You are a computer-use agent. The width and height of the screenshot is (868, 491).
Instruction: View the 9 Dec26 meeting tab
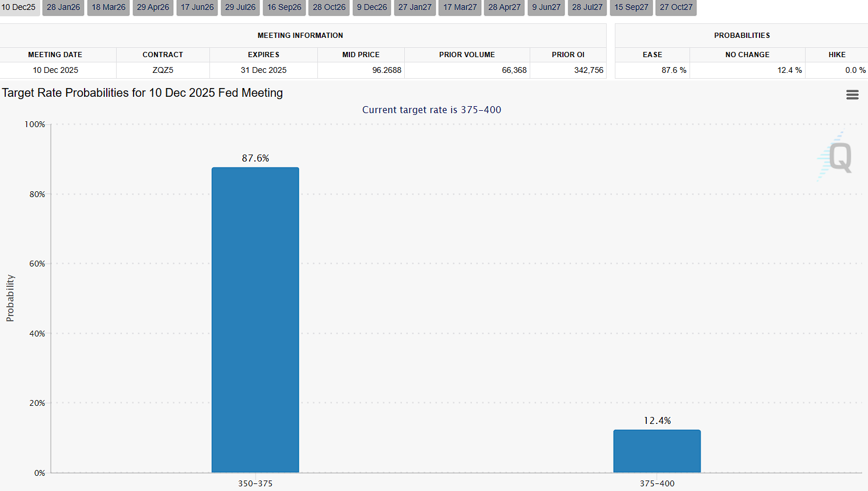click(x=372, y=8)
